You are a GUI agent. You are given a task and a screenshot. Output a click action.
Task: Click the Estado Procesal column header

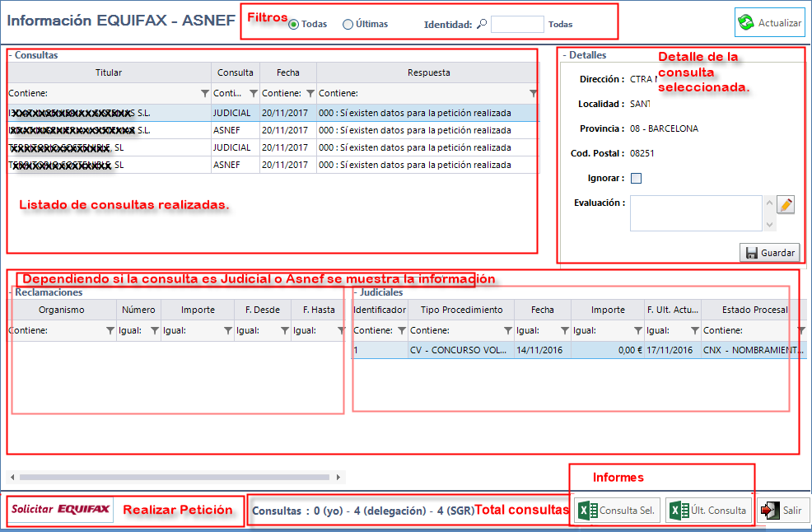[754, 310]
